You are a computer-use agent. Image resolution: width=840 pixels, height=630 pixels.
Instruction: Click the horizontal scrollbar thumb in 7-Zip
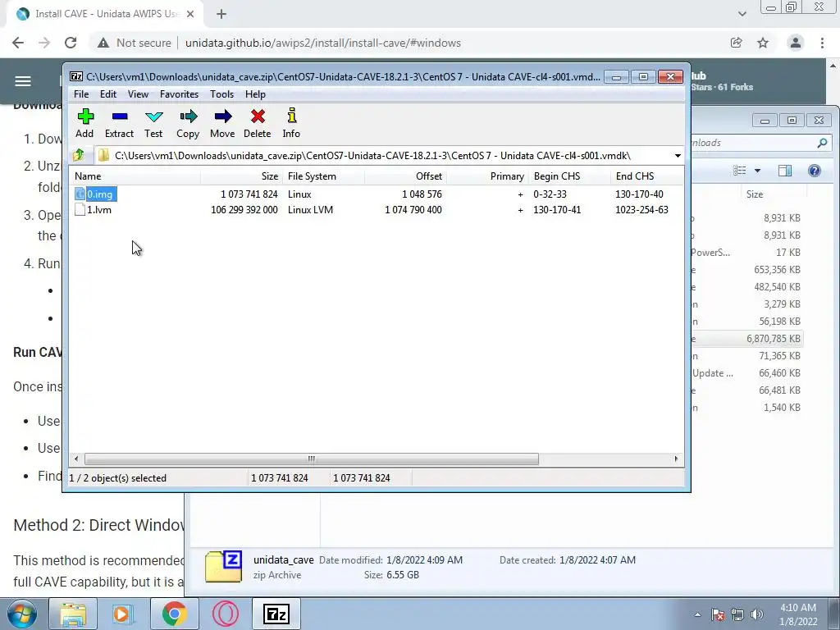(311, 459)
